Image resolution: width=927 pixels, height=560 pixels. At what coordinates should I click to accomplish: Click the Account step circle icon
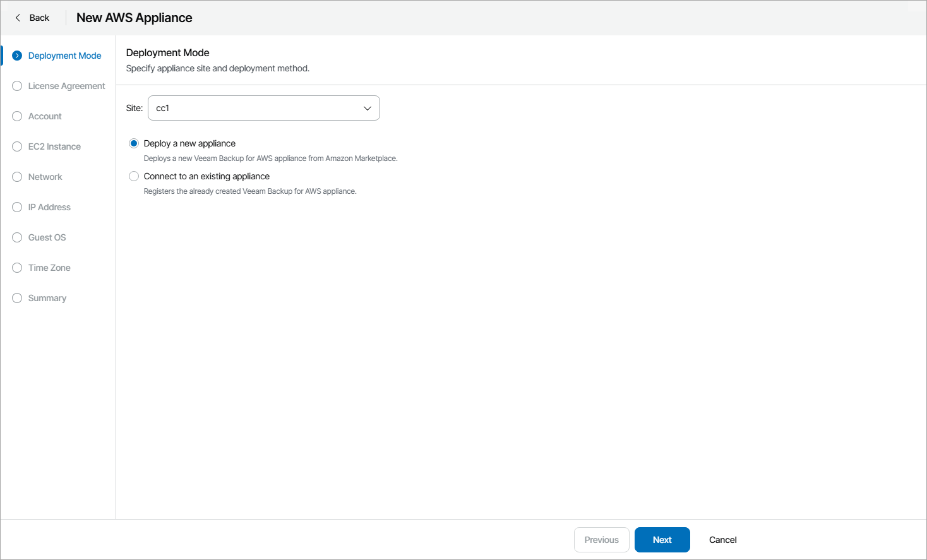click(17, 116)
